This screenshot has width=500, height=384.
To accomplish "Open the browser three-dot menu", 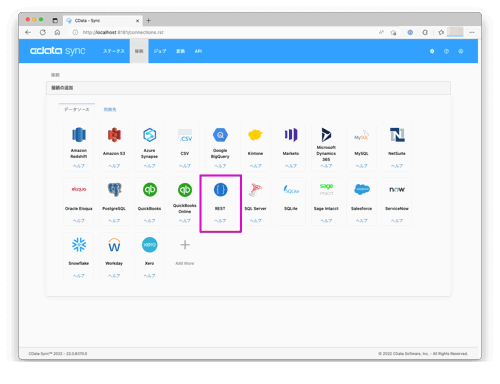I will (472, 32).
